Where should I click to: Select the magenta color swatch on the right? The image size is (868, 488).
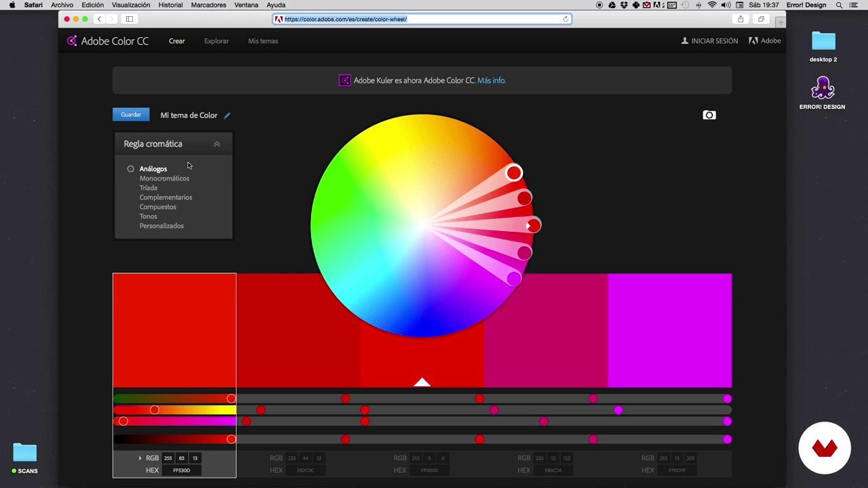(670, 330)
